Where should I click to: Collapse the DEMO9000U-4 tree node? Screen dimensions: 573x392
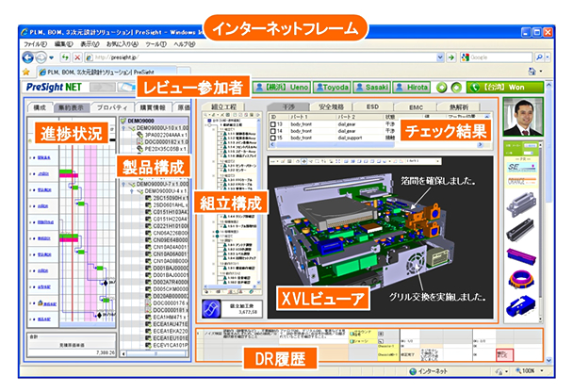click(x=132, y=190)
